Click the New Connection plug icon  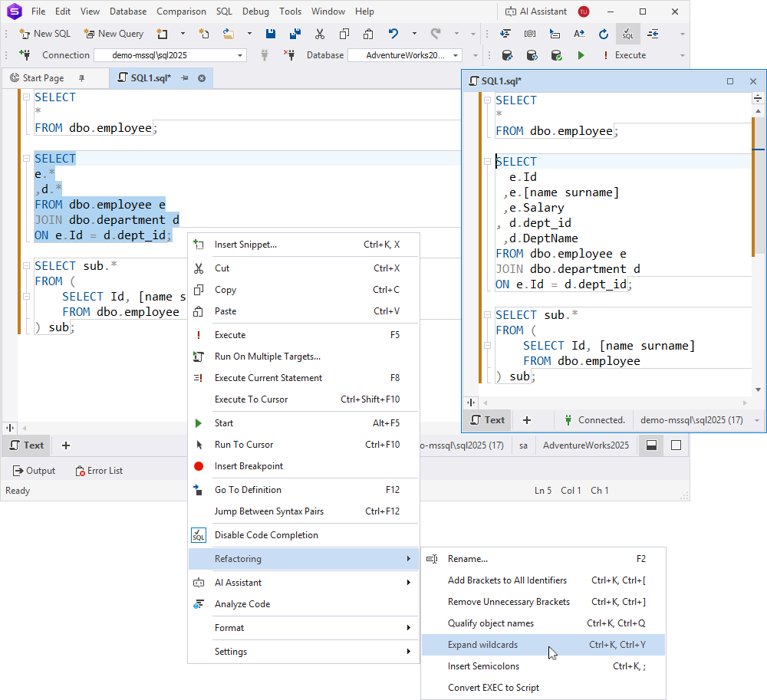(x=25, y=54)
